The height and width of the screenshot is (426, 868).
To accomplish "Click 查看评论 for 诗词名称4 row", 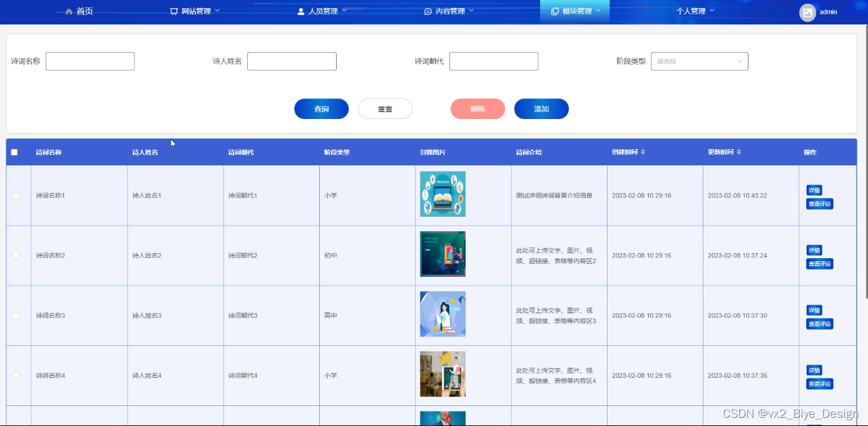I will 820,384.
